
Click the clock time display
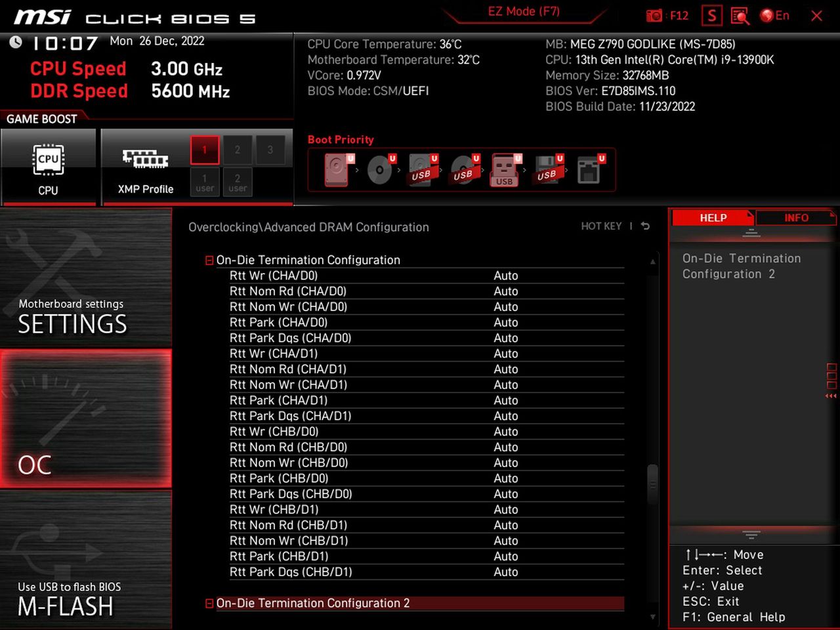click(x=65, y=43)
